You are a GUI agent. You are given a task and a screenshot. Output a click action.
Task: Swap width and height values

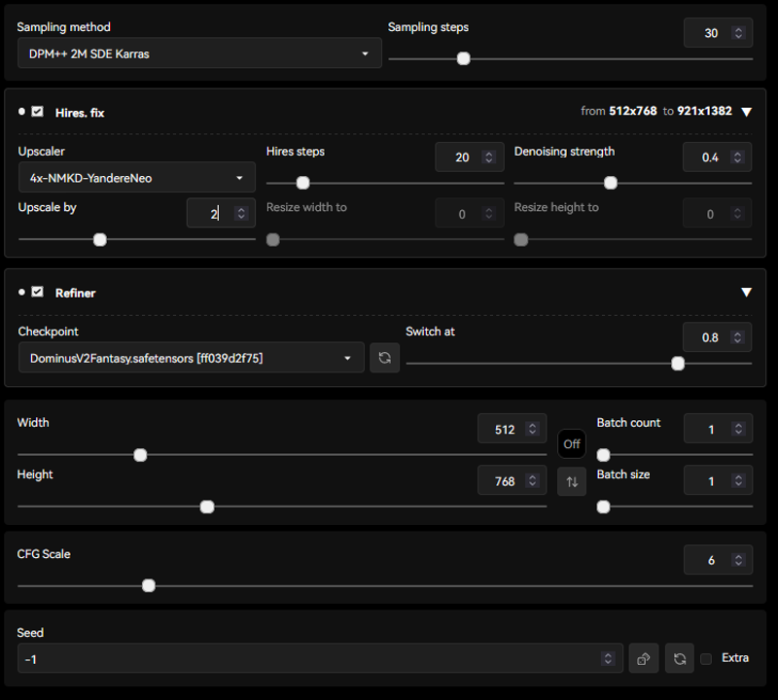[x=572, y=481]
